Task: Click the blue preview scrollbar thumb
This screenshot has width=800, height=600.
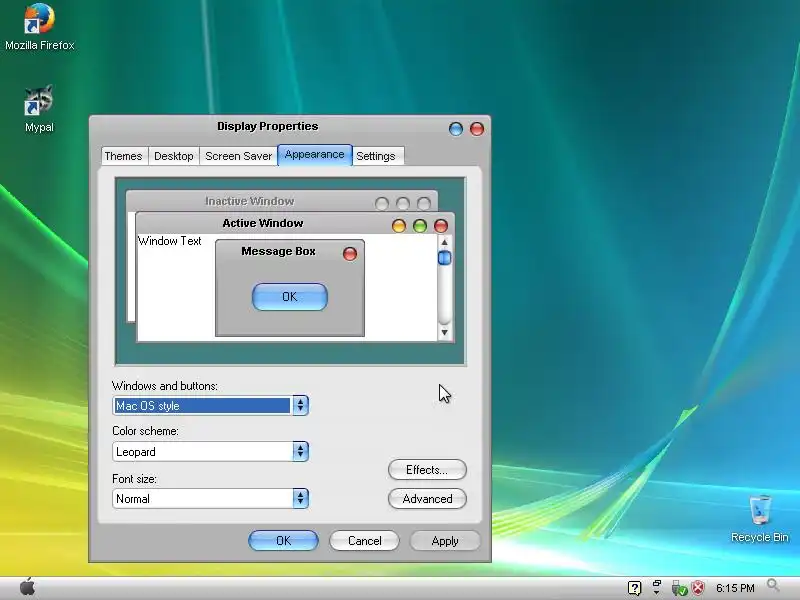Action: [444, 258]
